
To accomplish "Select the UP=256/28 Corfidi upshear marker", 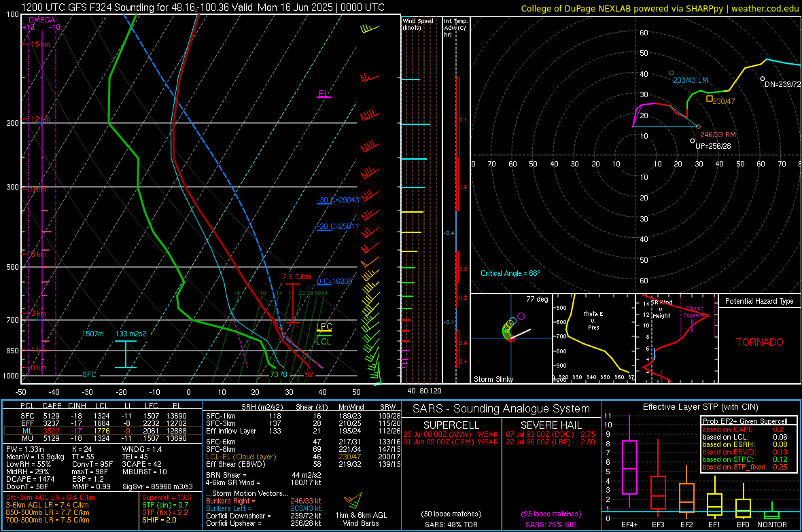I will pyautogui.click(x=692, y=141).
